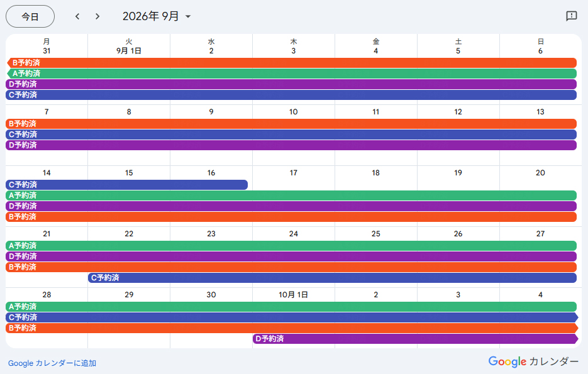Select day number 31 under 月
The height and width of the screenshot is (374, 588).
click(x=47, y=51)
